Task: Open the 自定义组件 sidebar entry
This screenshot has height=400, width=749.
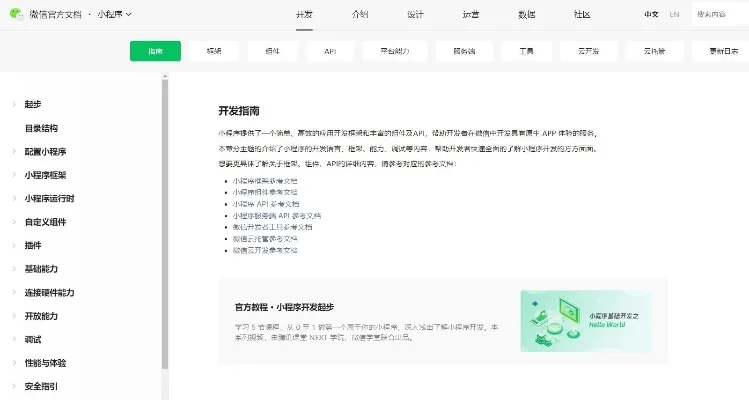Action: [x=45, y=222]
